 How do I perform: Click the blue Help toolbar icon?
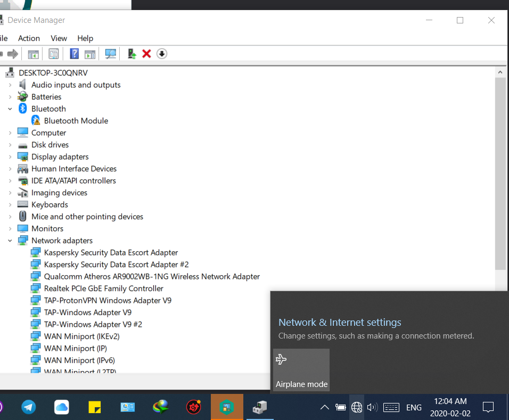(x=75, y=54)
